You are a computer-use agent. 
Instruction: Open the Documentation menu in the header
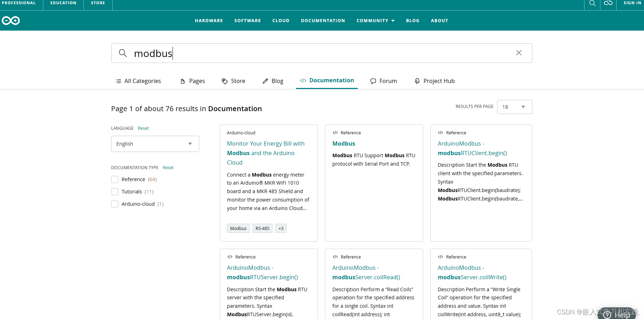click(x=323, y=21)
